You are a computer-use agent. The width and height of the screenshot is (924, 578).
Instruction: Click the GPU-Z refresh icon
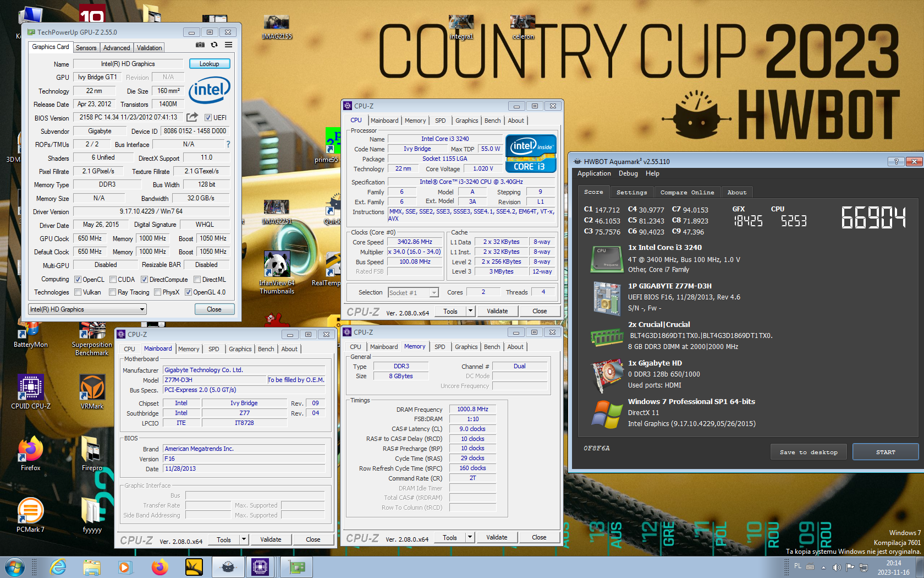(215, 45)
